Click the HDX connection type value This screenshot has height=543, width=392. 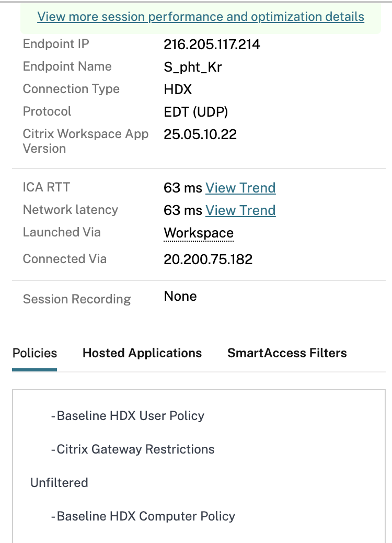178,89
